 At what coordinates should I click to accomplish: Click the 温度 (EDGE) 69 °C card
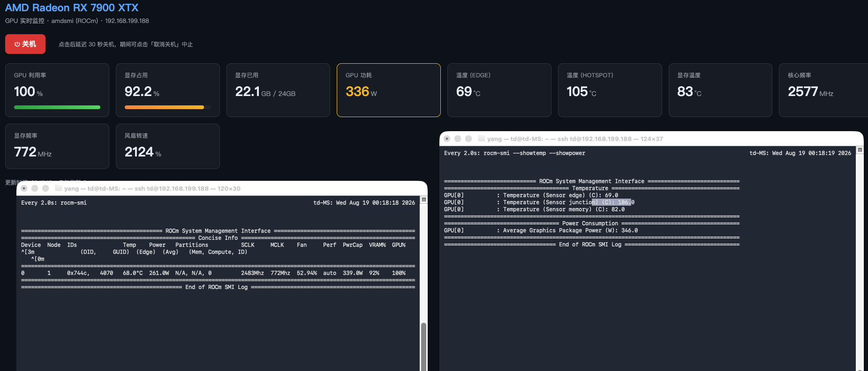point(499,90)
